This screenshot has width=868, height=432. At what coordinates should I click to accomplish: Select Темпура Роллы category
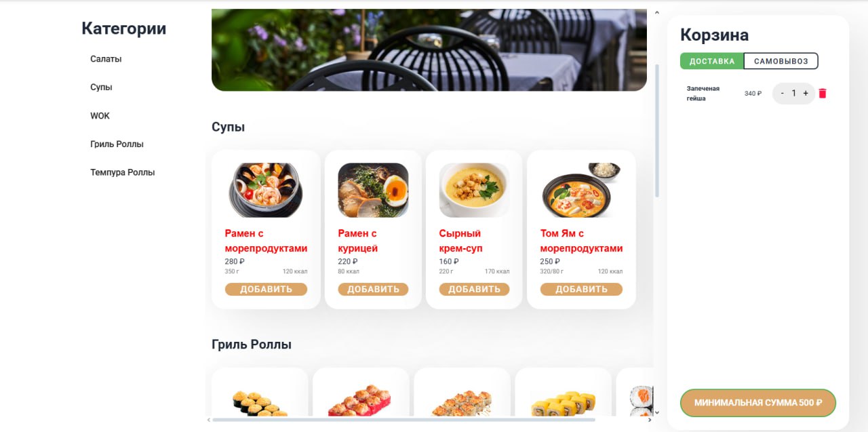[x=123, y=173]
